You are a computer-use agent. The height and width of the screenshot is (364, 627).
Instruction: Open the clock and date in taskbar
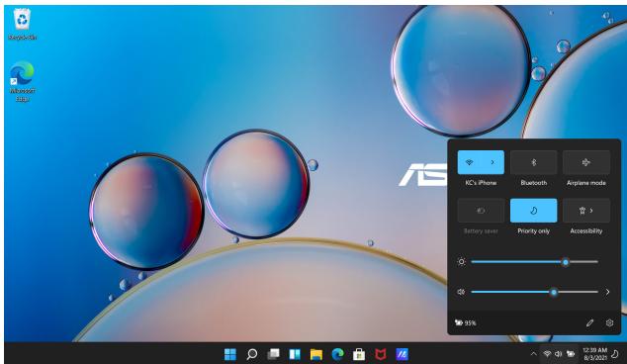click(595, 353)
